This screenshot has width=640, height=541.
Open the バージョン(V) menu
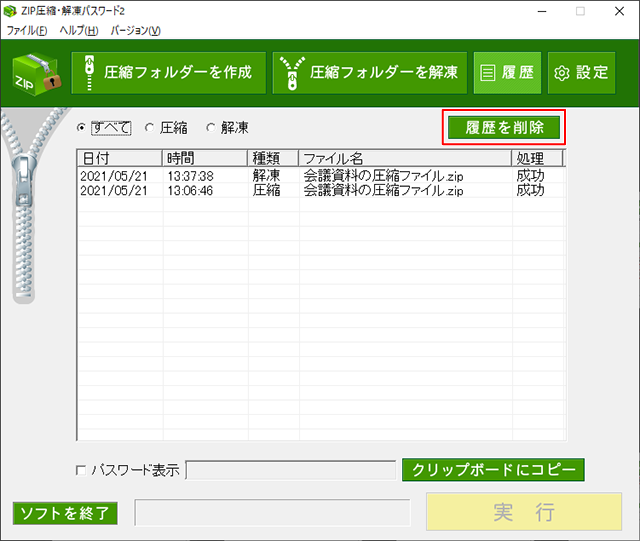[136, 31]
